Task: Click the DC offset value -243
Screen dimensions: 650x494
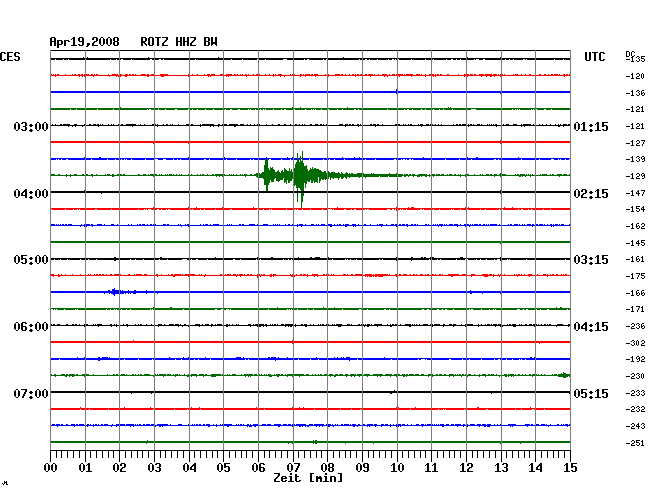Action: (x=635, y=426)
